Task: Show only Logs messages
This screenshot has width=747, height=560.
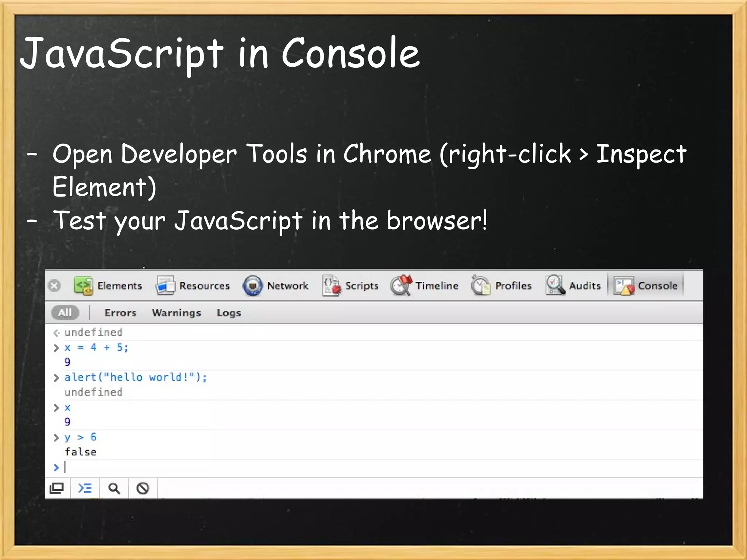Action: 229,313
